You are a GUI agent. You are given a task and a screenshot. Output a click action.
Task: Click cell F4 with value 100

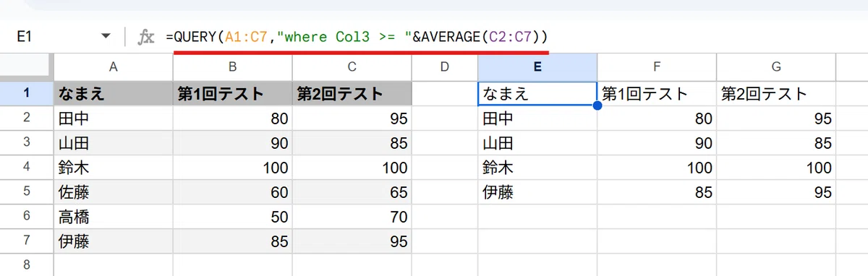point(657,167)
